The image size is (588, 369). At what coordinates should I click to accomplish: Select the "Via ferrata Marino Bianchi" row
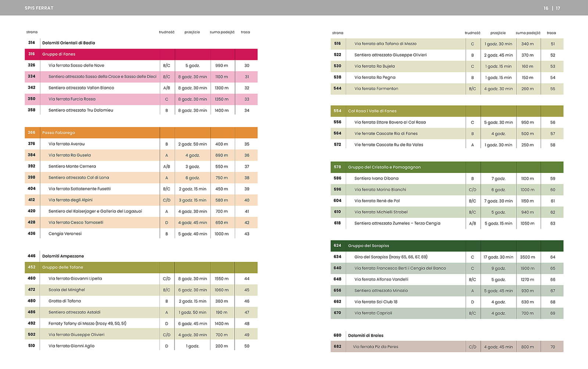click(x=380, y=189)
